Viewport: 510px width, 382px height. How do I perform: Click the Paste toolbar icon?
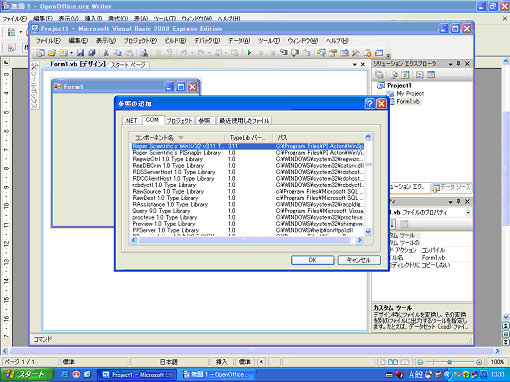pyautogui.click(x=130, y=53)
